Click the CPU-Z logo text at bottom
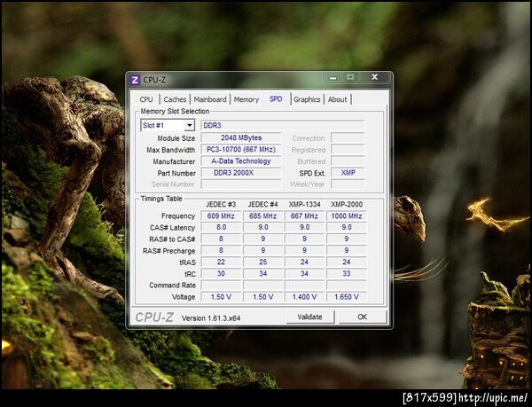This screenshot has width=532, height=407. point(154,317)
